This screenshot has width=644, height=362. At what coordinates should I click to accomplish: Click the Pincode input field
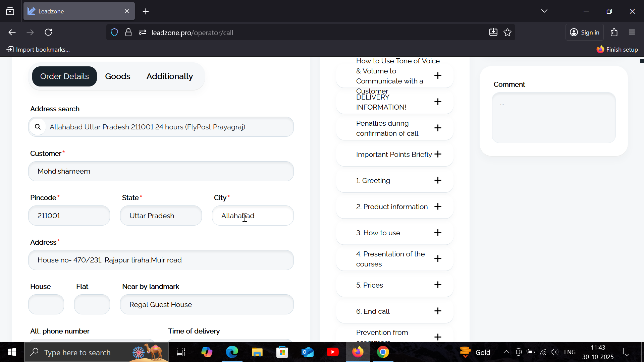tap(69, 216)
